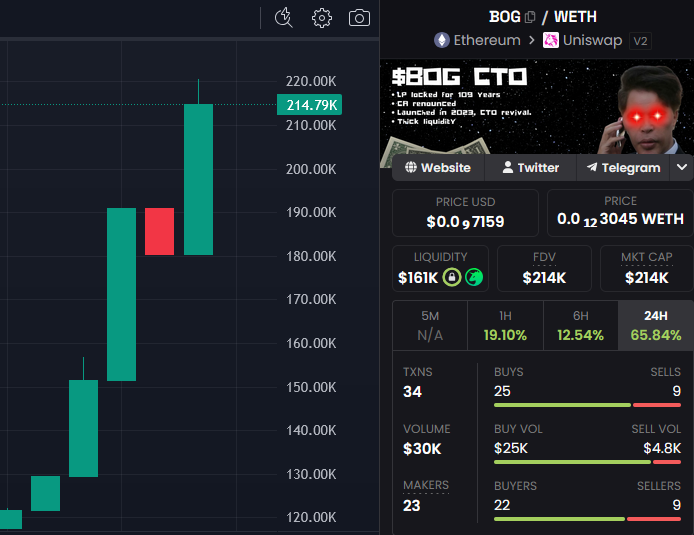The width and height of the screenshot is (694, 535).
Task: Open the project Website link
Action: (x=438, y=168)
